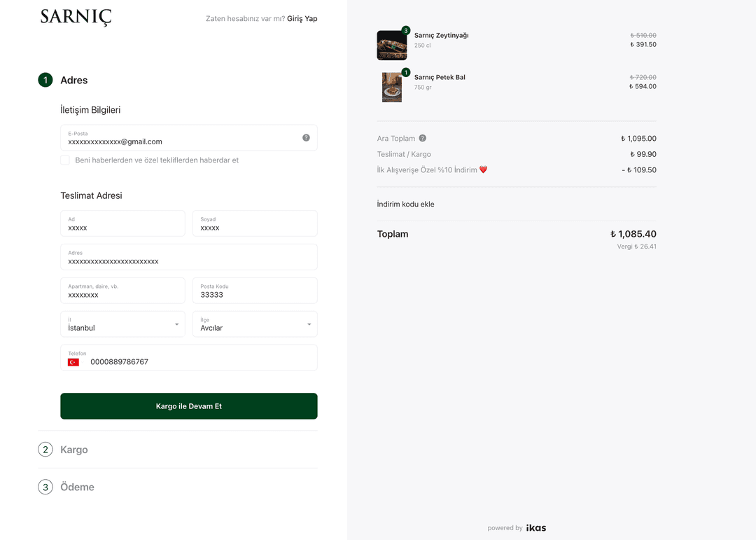The height and width of the screenshot is (540, 756).
Task: Click the Petek Bal original price ₺ 720.00
Action: tap(643, 77)
